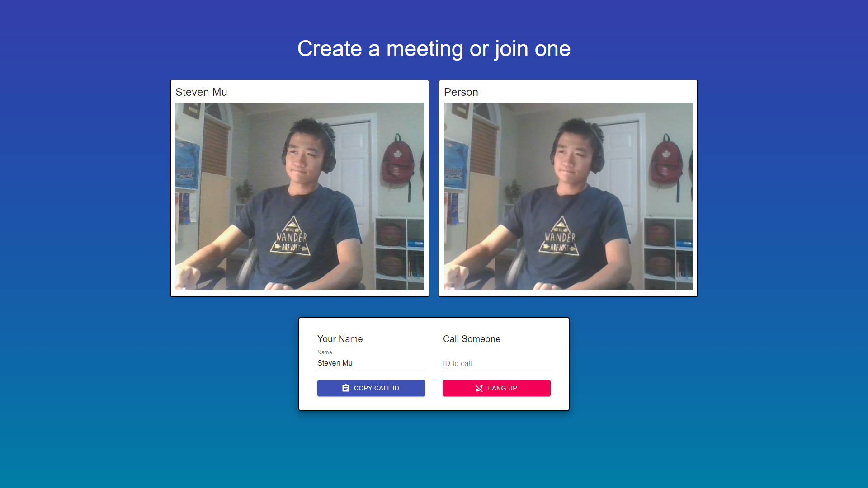The image size is (868, 488).
Task: Click the clipboard icon on Copy Call ID
Action: pyautogui.click(x=346, y=388)
